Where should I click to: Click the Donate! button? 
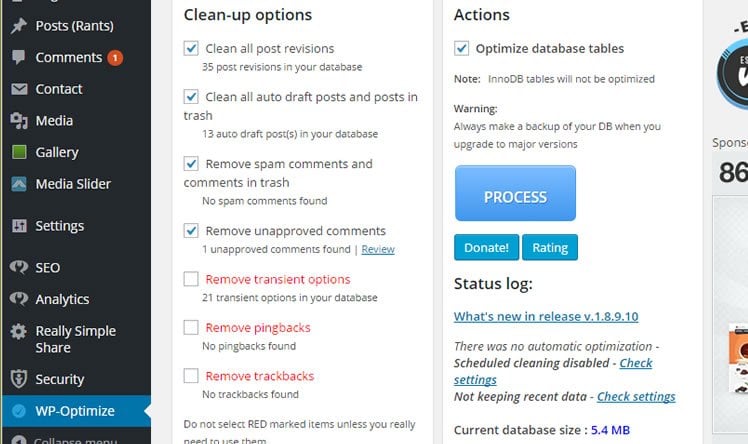click(486, 248)
